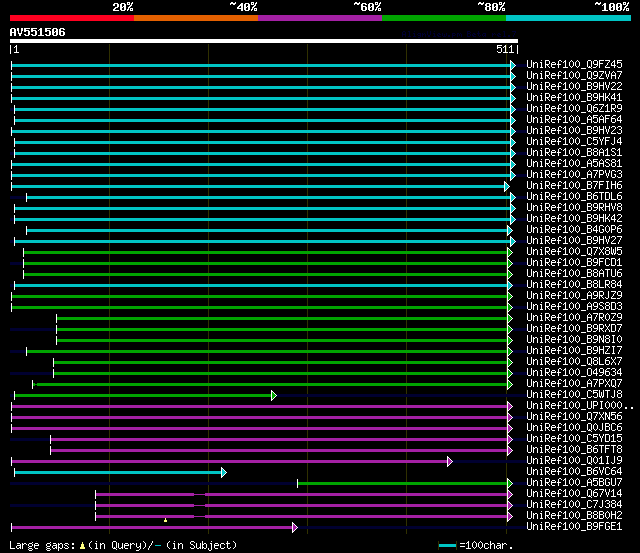The width and height of the screenshot is (640, 553).
Task: Click the purple arrowhead of the UniRef100_B9FGE1 hit
Action: [294, 527]
